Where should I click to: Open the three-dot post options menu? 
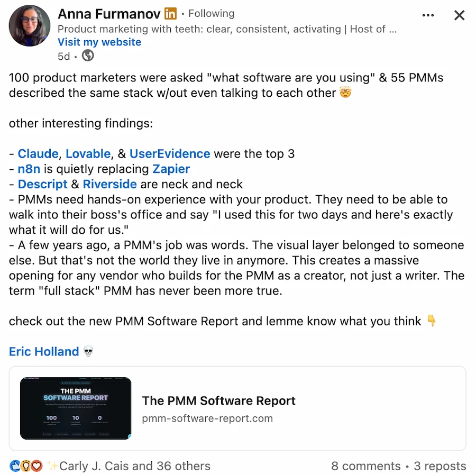(428, 16)
